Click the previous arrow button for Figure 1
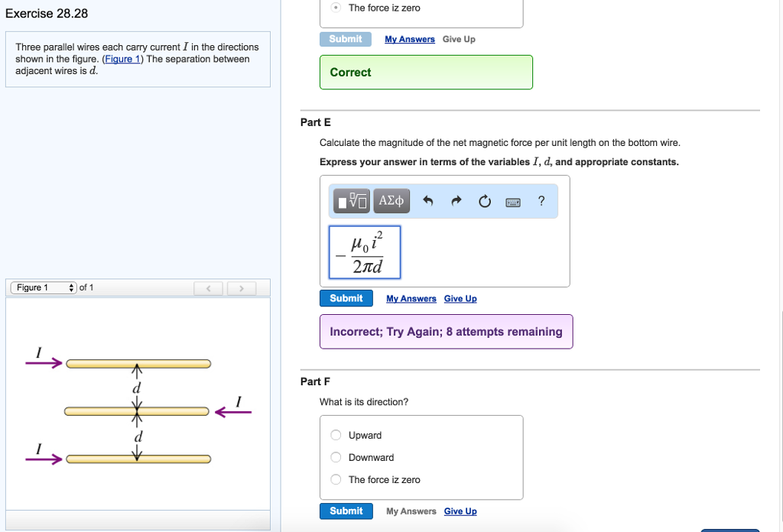 coord(206,287)
